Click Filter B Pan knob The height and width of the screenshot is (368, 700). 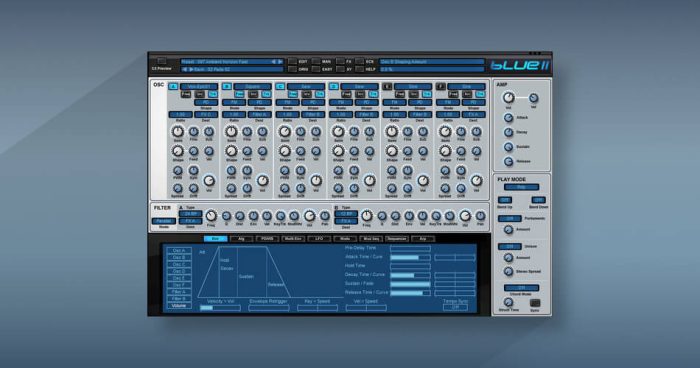coord(480,216)
